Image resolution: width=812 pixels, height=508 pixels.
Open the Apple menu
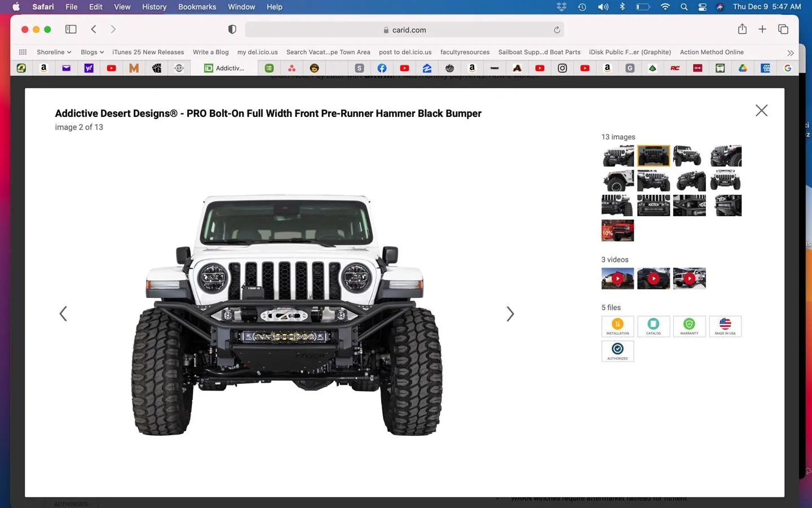point(16,7)
